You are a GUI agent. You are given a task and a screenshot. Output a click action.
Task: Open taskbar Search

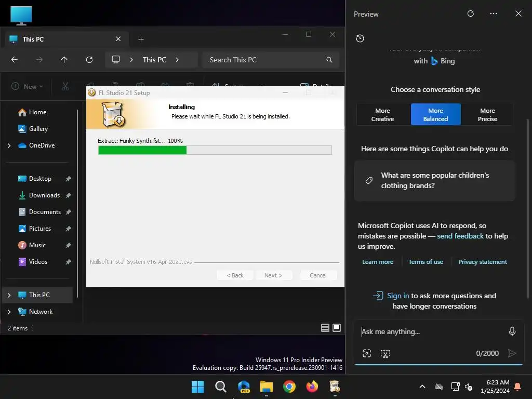pyautogui.click(x=220, y=387)
